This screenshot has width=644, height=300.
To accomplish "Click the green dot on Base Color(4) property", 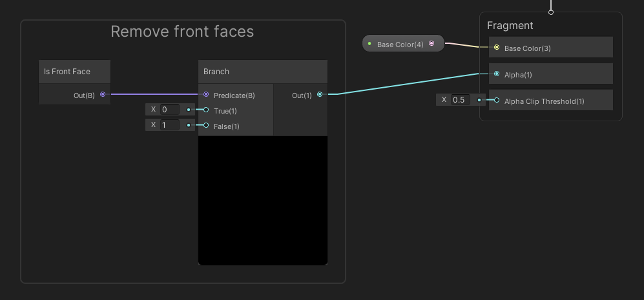I will [369, 43].
